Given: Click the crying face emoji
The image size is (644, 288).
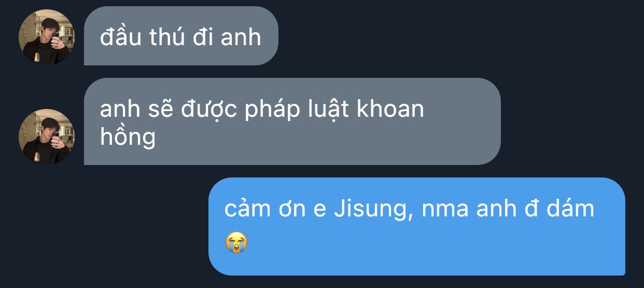Looking at the screenshot, I should (x=236, y=243).
